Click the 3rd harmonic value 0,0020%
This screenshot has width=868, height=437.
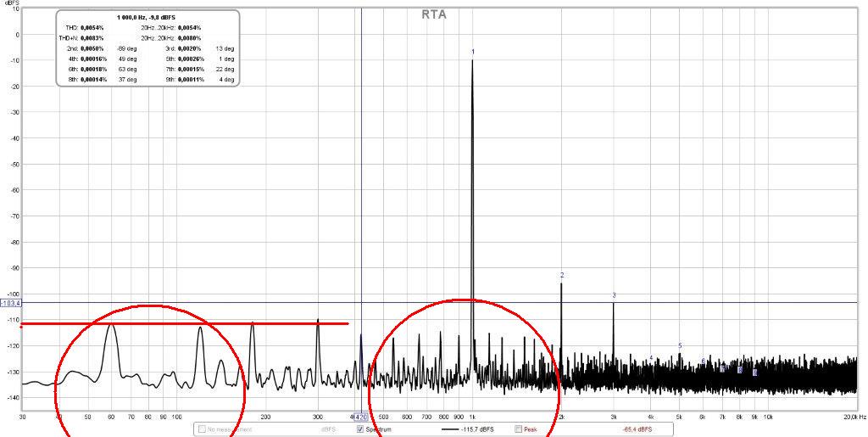(189, 48)
